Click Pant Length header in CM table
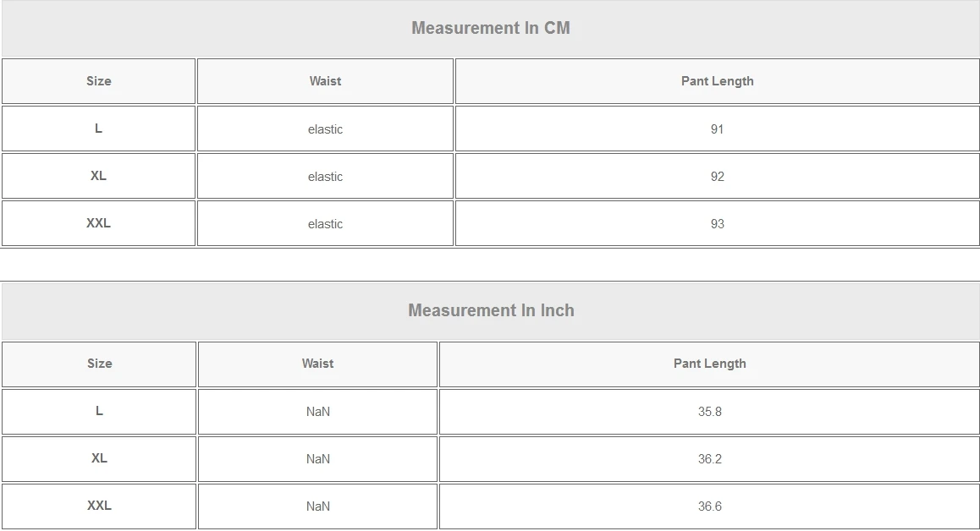 click(x=717, y=81)
